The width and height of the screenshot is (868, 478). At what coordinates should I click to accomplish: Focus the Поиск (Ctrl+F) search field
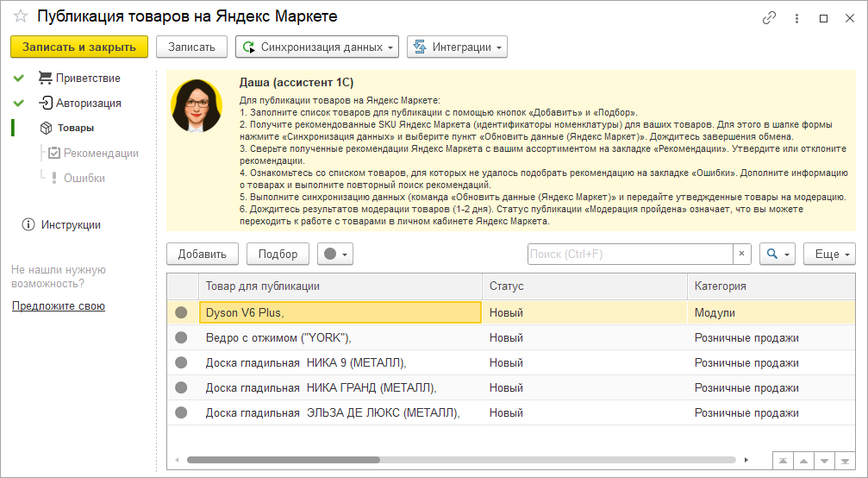click(x=630, y=254)
